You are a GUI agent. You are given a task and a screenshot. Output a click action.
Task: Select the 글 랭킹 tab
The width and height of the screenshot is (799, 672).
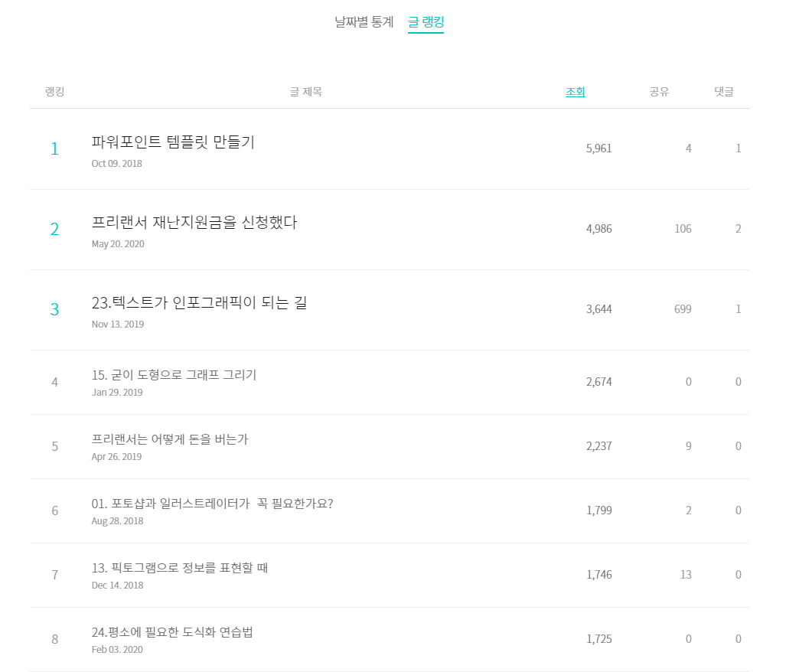click(426, 22)
